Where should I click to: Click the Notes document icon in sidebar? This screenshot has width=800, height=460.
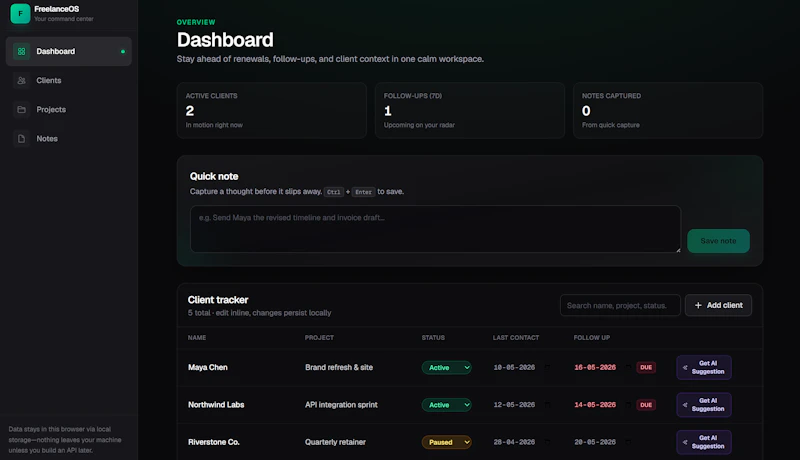(21, 139)
